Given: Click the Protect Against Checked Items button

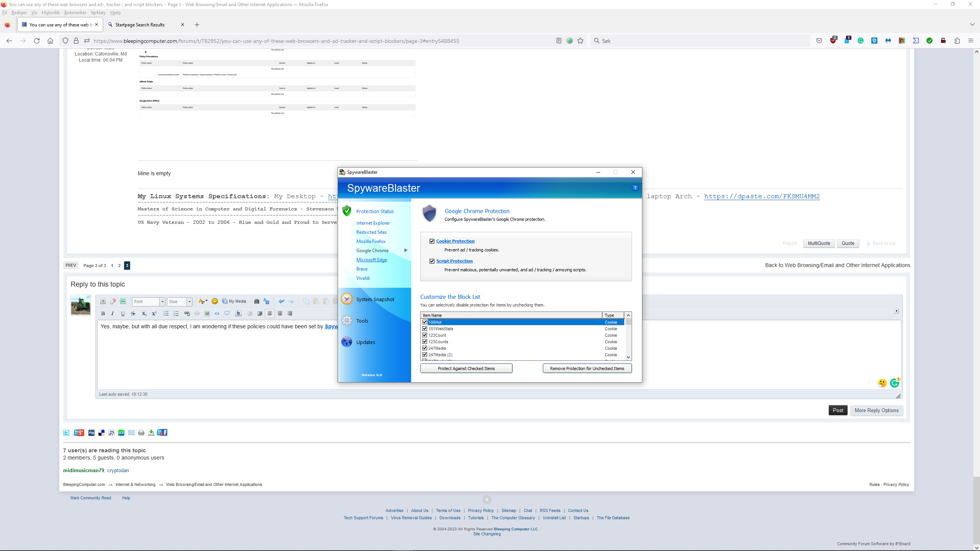Looking at the screenshot, I should [466, 368].
